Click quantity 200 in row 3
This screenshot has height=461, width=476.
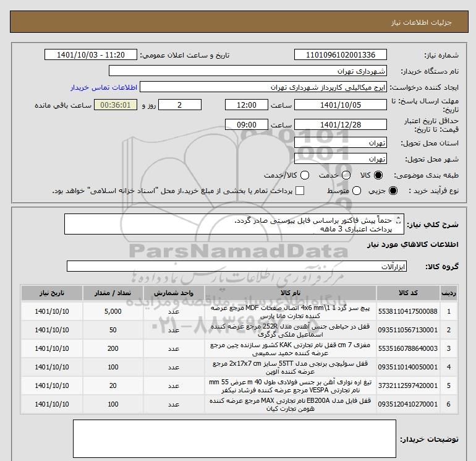click(x=113, y=348)
